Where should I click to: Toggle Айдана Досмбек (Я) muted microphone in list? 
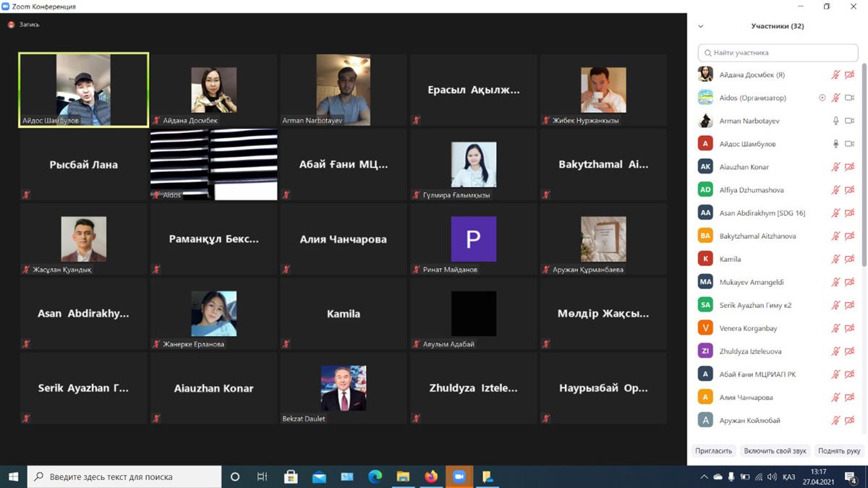coord(835,74)
